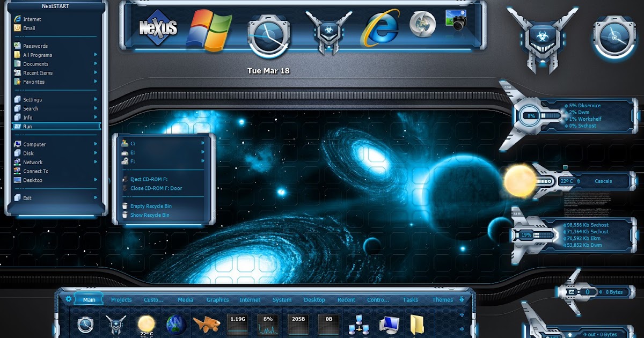The image size is (644, 338).
Task: Open the Media tab
Action: point(185,300)
